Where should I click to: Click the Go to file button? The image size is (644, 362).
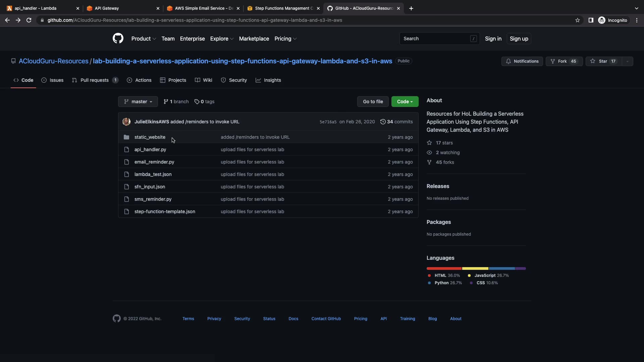point(373,102)
